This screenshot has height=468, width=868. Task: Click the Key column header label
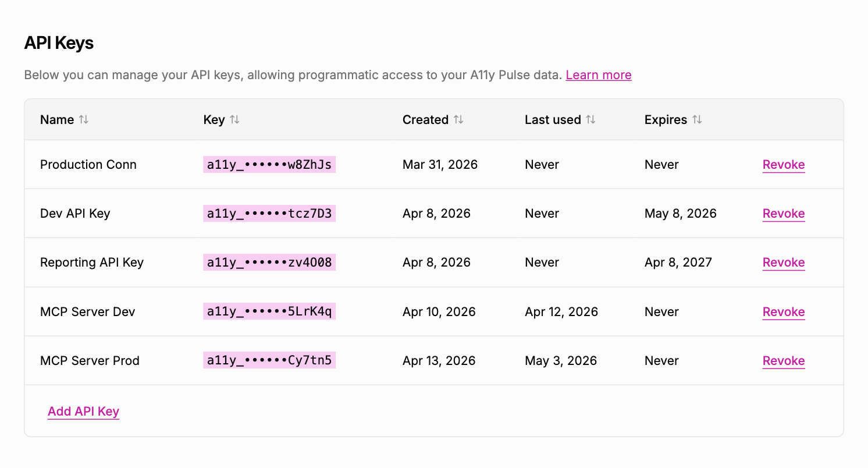click(x=214, y=119)
